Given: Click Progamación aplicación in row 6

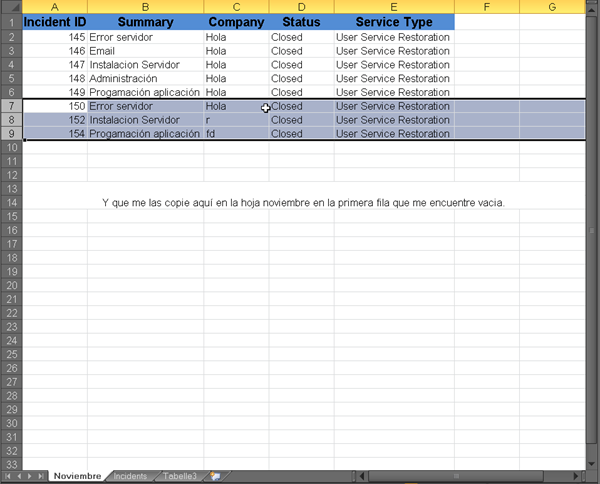Looking at the screenshot, I should (x=145, y=92).
